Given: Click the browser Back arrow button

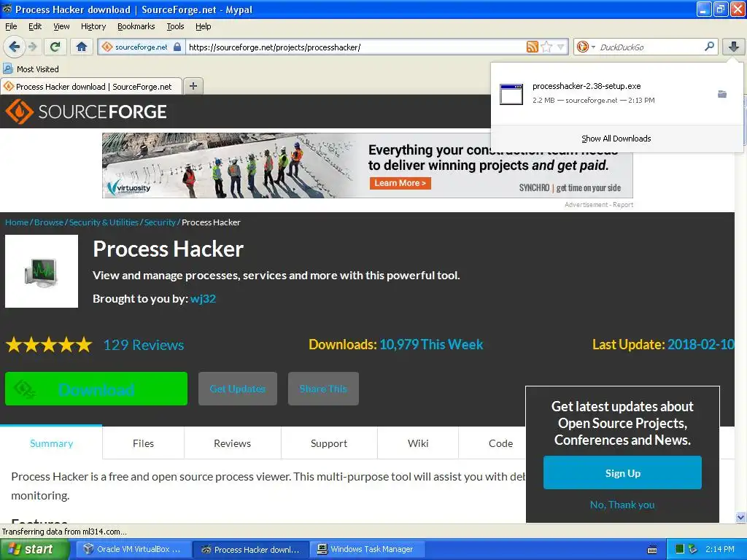Looking at the screenshot, I should (x=14, y=47).
